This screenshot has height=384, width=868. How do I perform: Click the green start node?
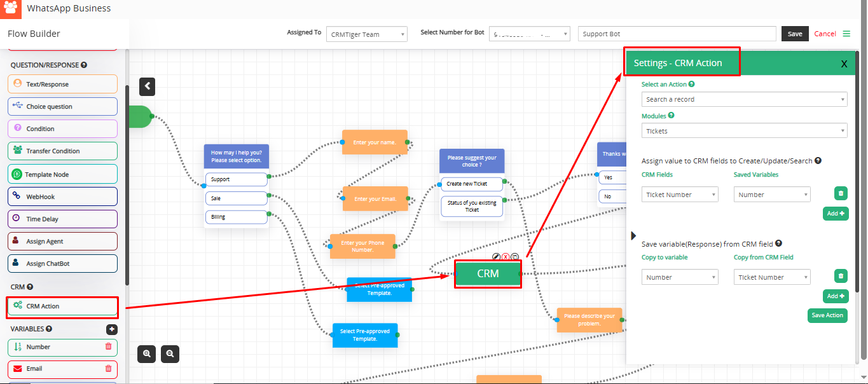(139, 116)
